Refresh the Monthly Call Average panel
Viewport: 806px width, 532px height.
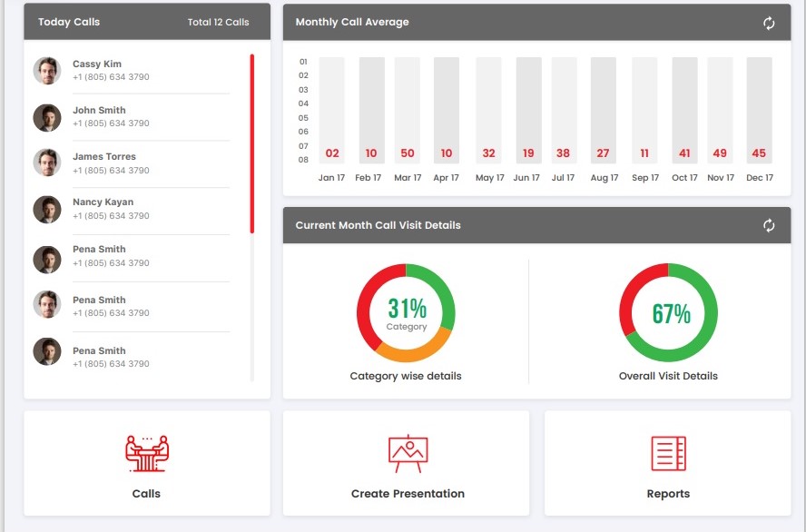[769, 22]
